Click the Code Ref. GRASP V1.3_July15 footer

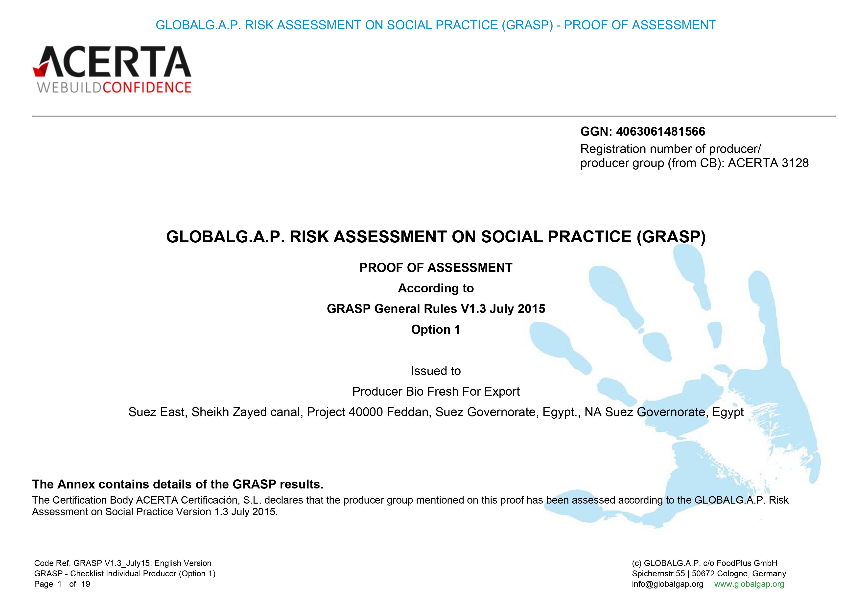coord(122,563)
